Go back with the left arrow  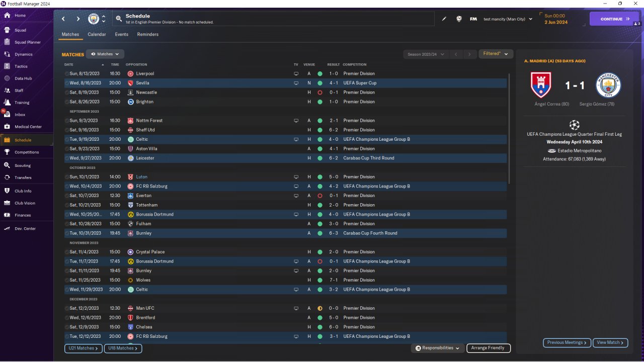pos(63,19)
